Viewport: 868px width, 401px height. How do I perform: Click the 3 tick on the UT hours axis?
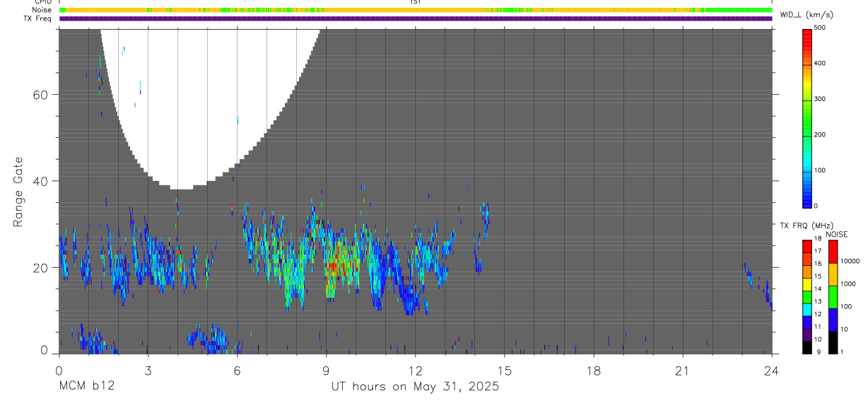[x=148, y=370]
